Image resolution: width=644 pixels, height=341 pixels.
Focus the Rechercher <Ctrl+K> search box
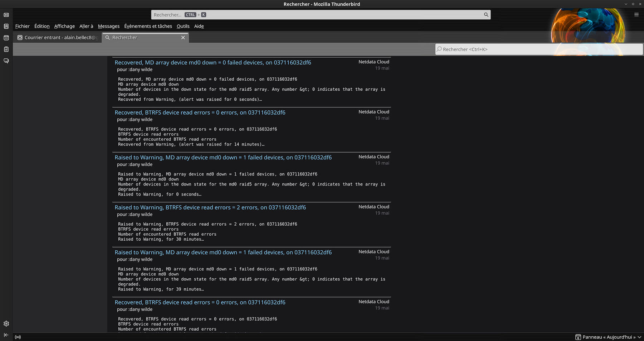[539, 49]
